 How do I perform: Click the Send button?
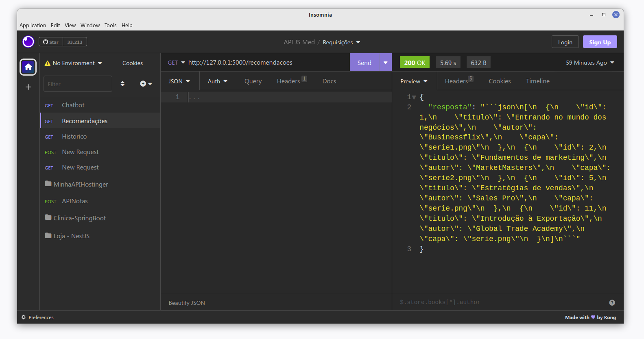click(x=365, y=63)
